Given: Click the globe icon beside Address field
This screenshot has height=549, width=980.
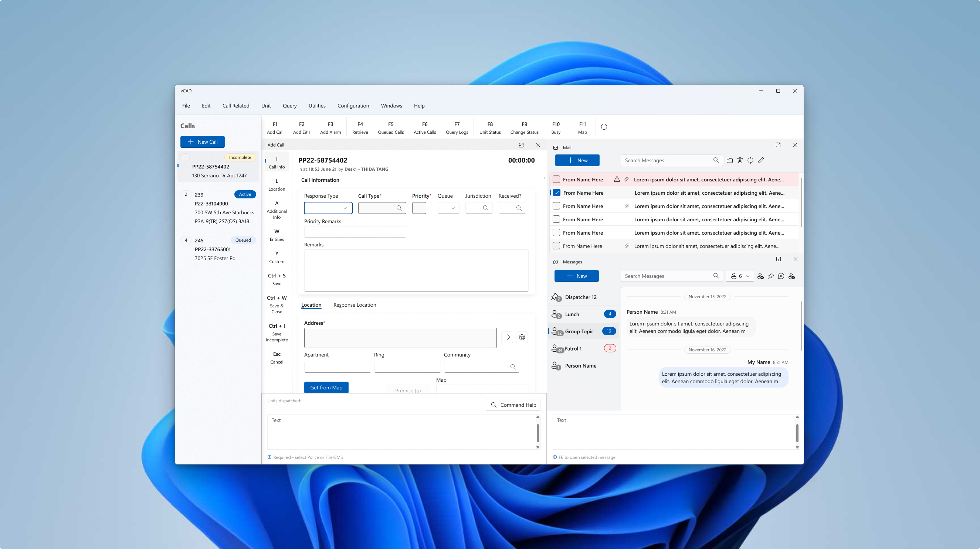Looking at the screenshot, I should tap(522, 337).
